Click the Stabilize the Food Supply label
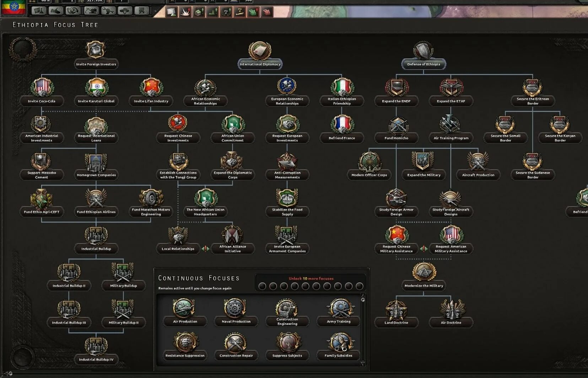 click(x=287, y=212)
